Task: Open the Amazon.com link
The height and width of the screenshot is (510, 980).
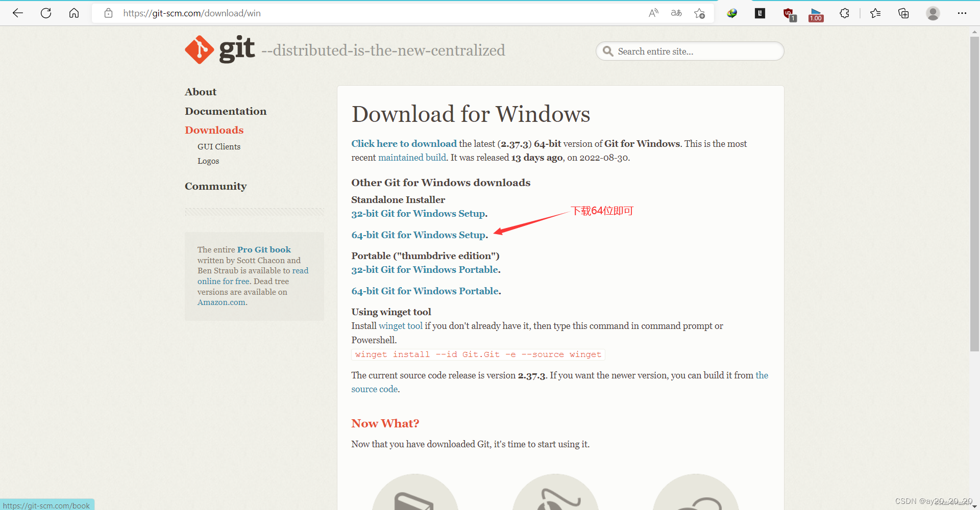Action: coord(222,302)
